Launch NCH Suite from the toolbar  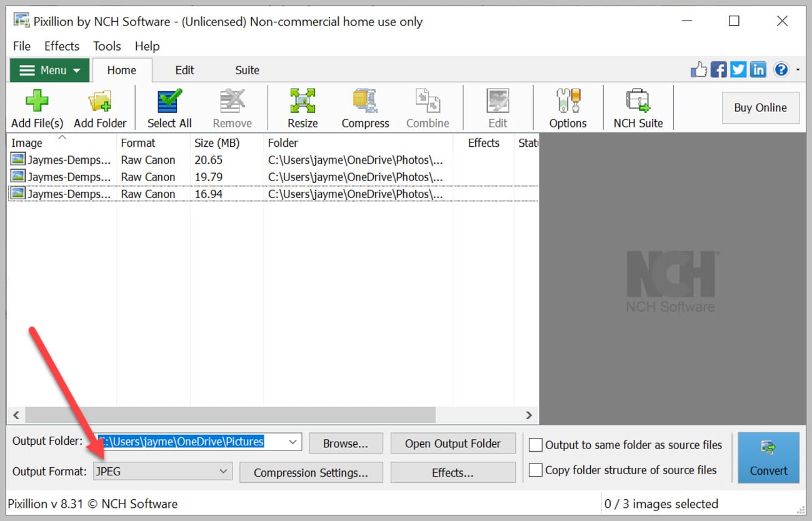click(638, 101)
